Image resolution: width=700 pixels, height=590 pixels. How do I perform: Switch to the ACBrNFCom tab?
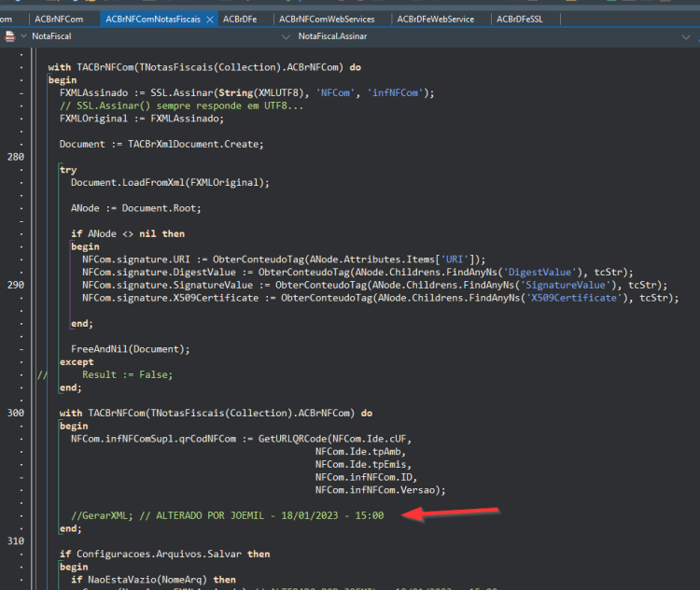click(59, 20)
